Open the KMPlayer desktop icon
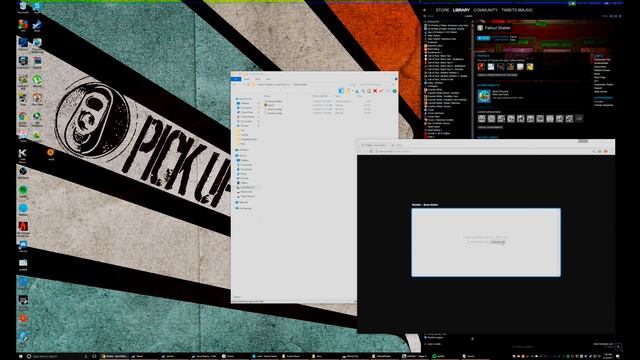 [23, 154]
